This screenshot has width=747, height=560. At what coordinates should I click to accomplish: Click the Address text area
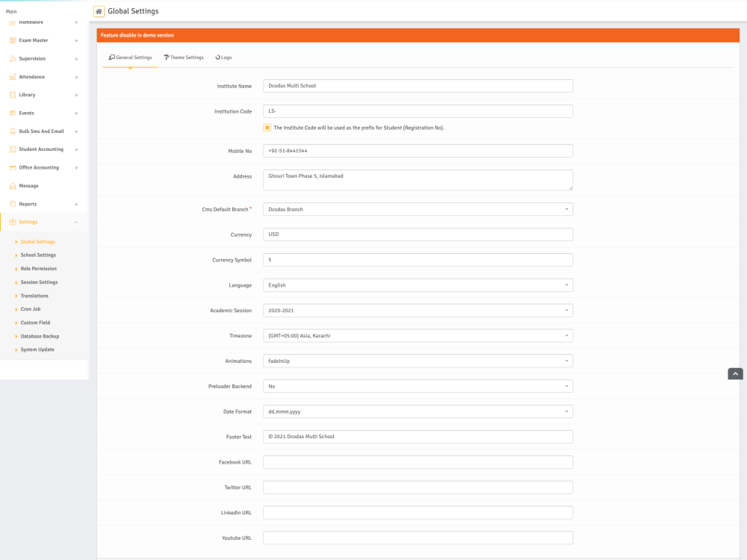[418, 180]
